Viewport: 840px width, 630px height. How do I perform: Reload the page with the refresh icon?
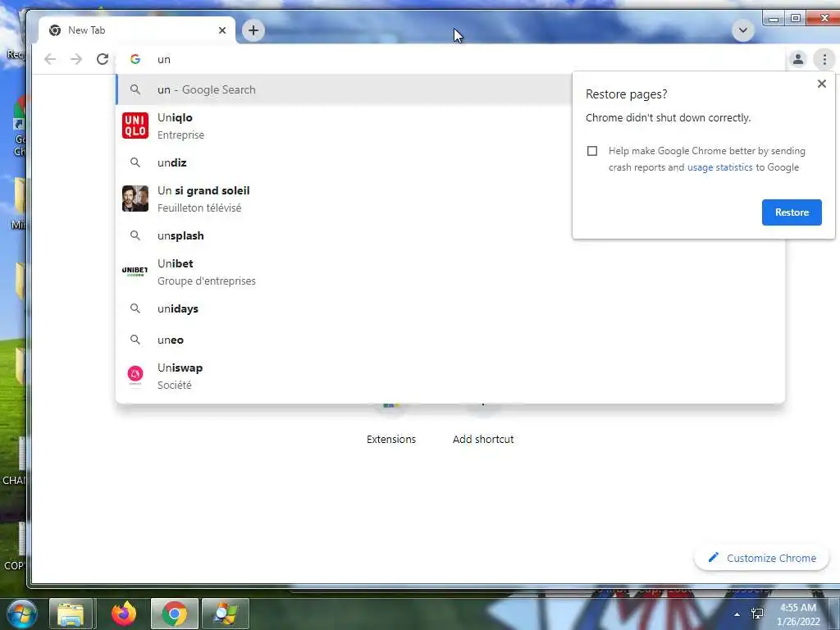pyautogui.click(x=103, y=59)
